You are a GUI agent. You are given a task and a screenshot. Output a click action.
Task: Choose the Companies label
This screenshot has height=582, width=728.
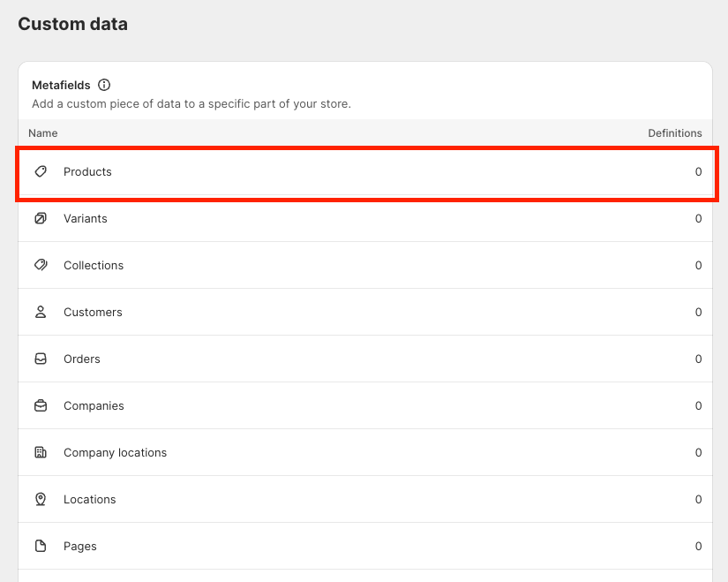point(94,405)
